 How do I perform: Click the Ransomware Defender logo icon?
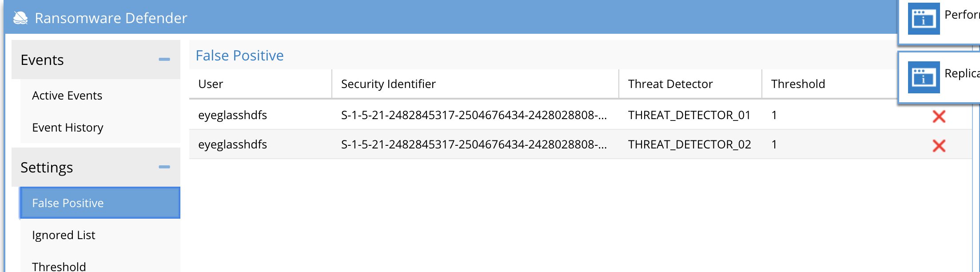pos(20,18)
